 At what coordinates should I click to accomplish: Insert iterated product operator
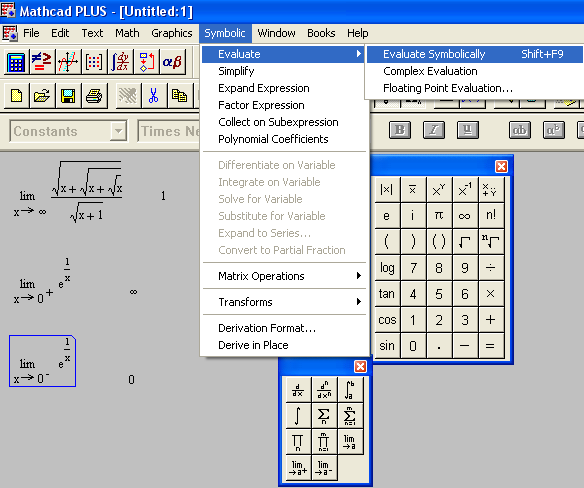[298, 442]
